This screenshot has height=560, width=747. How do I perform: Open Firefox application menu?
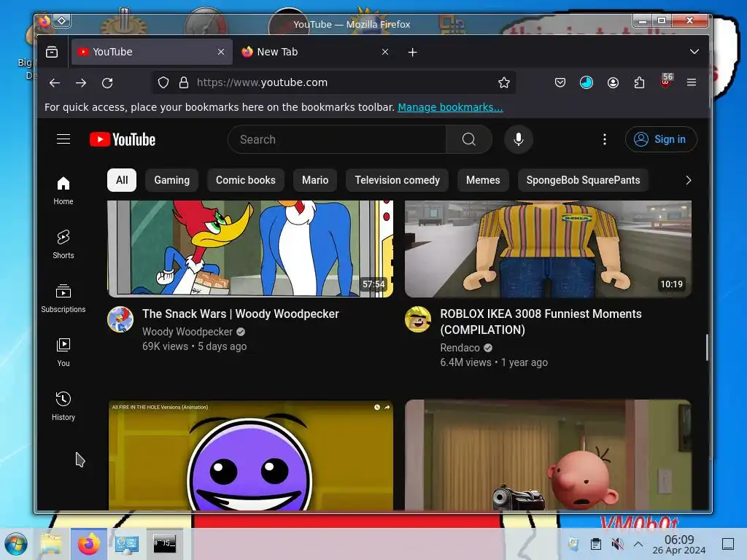692,82
